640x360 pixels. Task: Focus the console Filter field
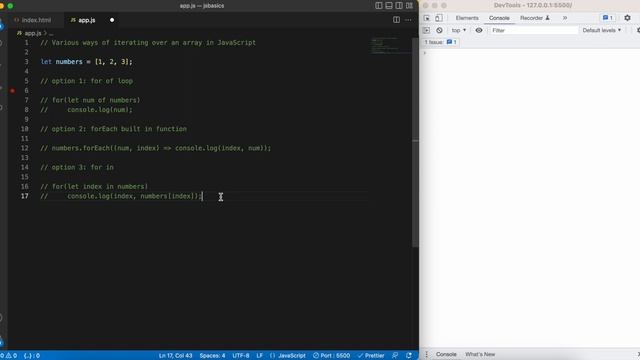click(534, 30)
